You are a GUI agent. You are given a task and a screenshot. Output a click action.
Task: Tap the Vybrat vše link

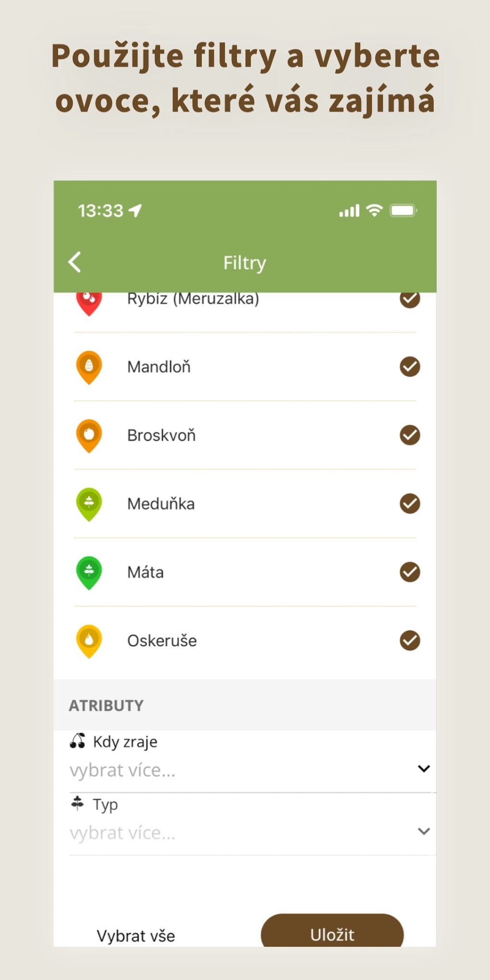click(136, 935)
